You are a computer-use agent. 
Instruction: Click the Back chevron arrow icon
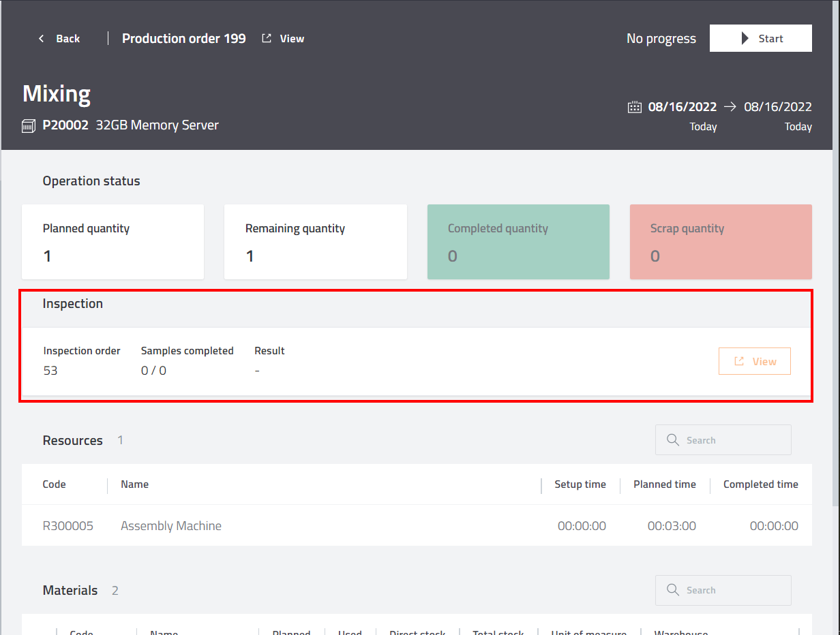[42, 39]
